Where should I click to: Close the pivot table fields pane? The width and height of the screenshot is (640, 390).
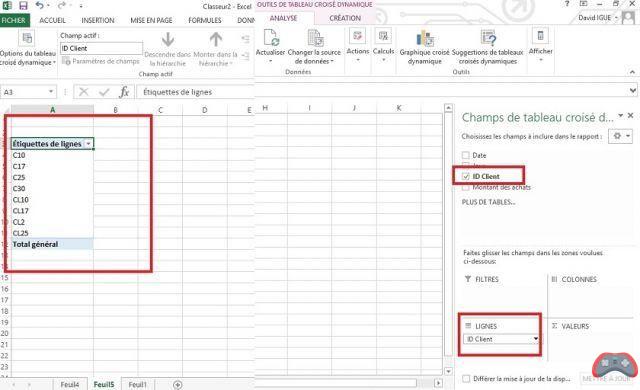coord(631,116)
